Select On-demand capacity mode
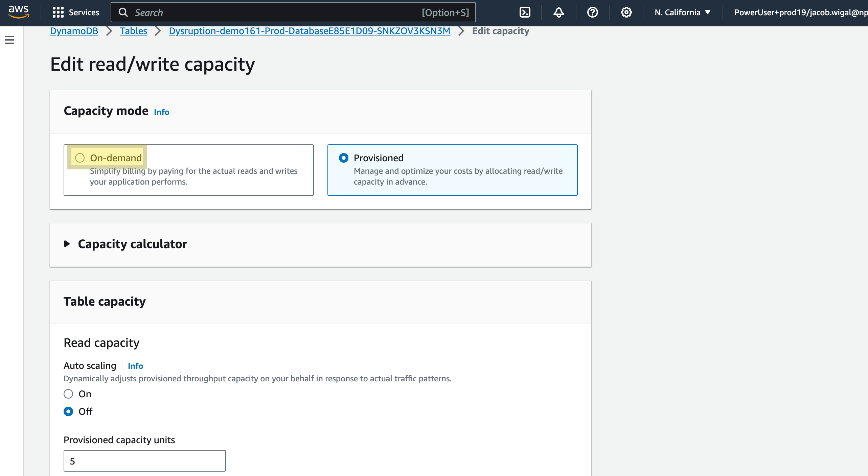The width and height of the screenshot is (868, 476). pos(80,158)
